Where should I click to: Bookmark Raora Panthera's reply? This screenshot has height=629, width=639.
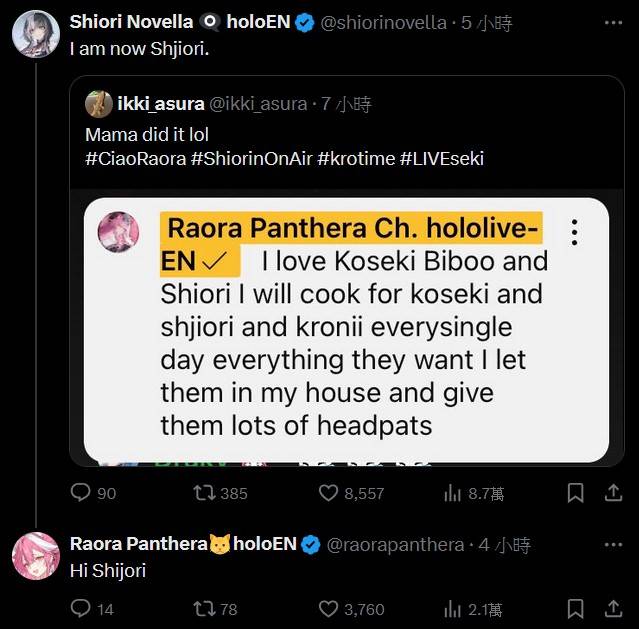pyautogui.click(x=575, y=608)
